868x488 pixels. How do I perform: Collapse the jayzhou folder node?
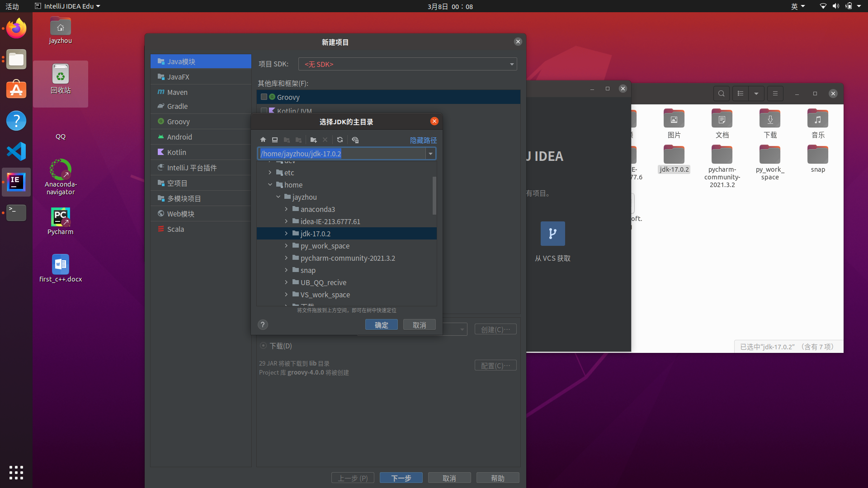pos(278,197)
